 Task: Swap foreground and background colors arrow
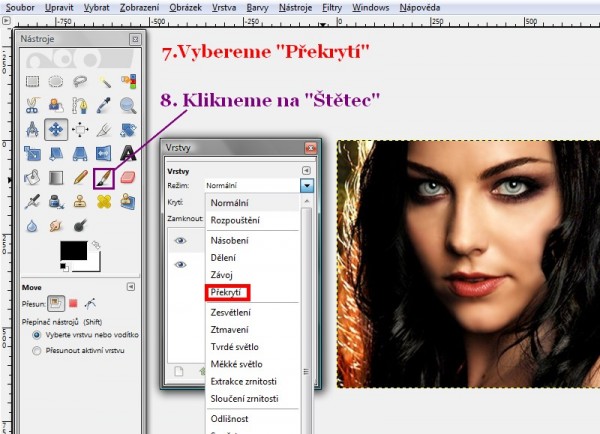[x=96, y=244]
